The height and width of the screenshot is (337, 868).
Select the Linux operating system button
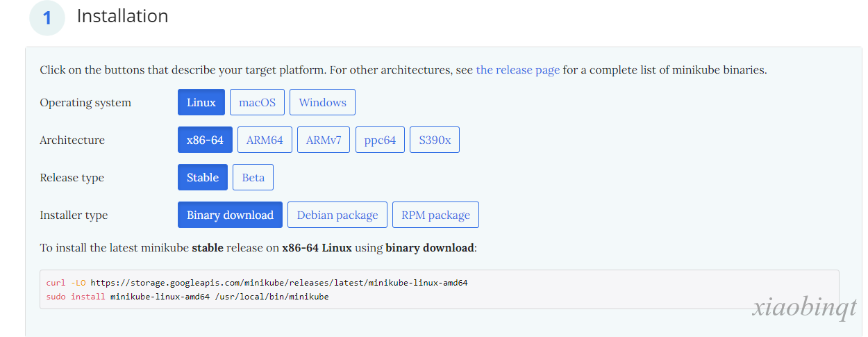(x=201, y=102)
